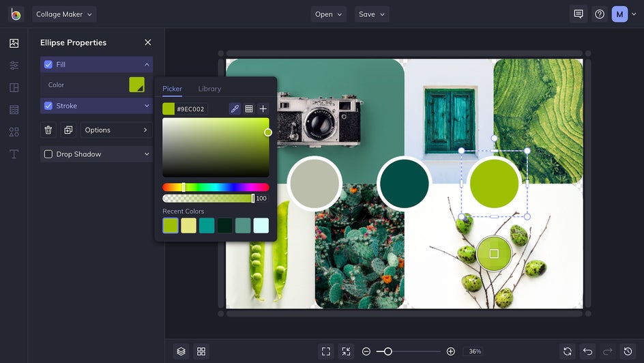Expand the Save dropdown menu

coord(372,14)
